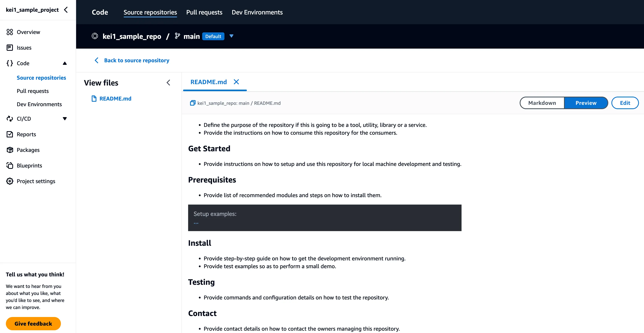
Task: Click the Issues board icon
Action: tap(10, 47)
